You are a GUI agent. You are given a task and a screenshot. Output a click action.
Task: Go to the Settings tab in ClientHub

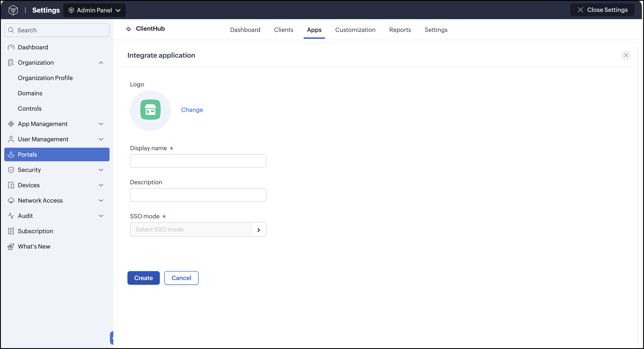[436, 30]
